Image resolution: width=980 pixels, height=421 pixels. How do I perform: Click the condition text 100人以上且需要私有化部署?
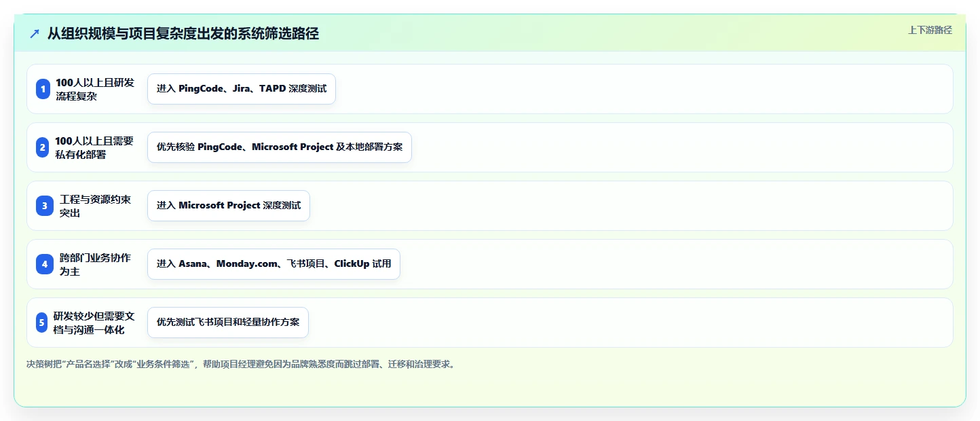pyautogui.click(x=94, y=147)
